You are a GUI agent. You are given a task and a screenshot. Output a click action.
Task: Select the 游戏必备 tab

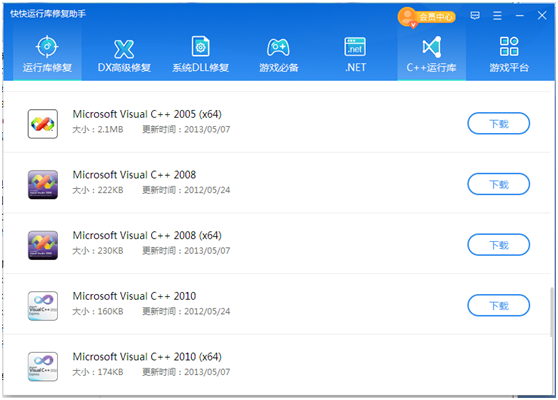(279, 54)
